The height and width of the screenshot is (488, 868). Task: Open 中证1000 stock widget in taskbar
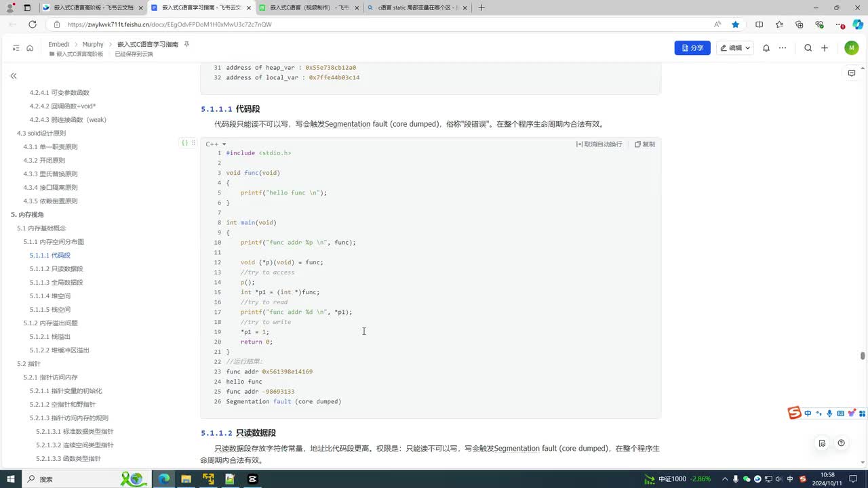(x=677, y=479)
